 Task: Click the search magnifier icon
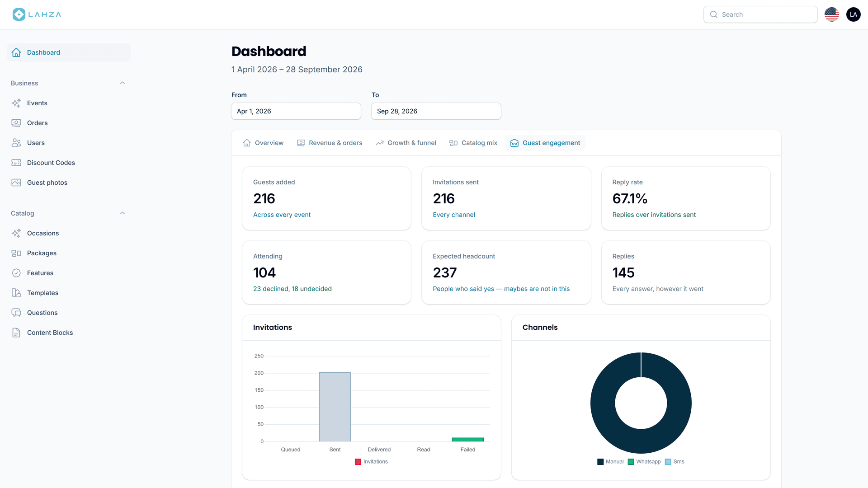pos(714,14)
